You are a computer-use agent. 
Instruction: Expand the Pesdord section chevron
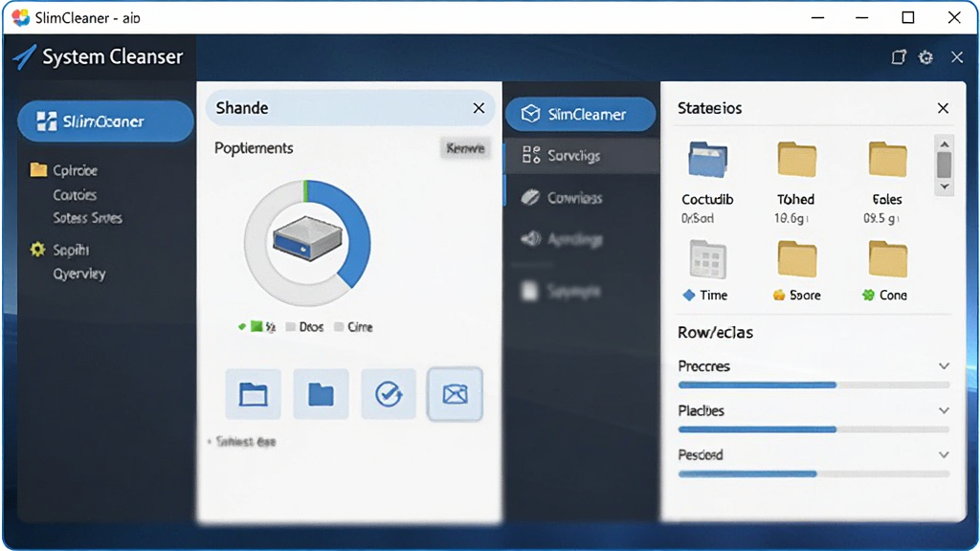tap(944, 454)
